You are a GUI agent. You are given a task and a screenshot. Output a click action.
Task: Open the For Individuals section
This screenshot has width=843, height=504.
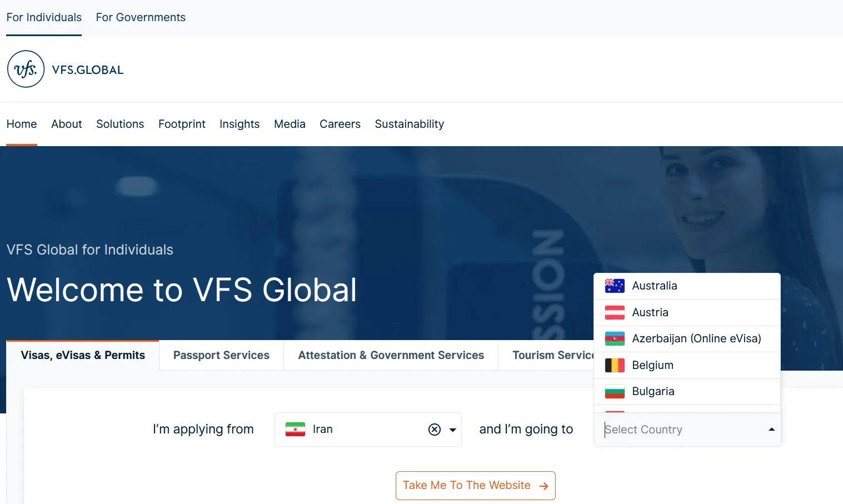(x=44, y=17)
